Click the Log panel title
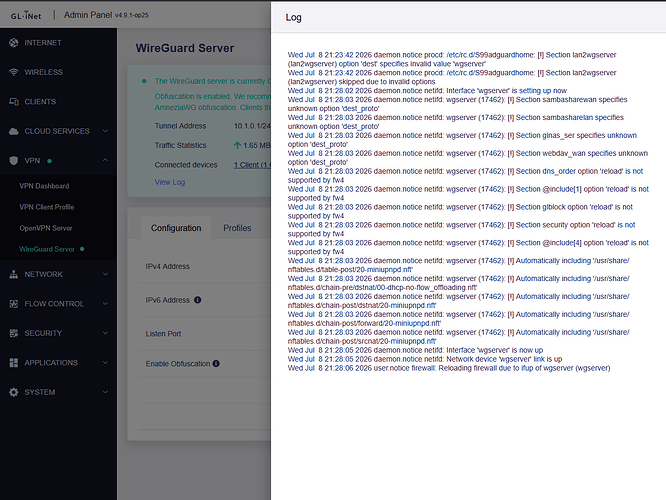Screen dimensions: 666x500 pos(293,17)
